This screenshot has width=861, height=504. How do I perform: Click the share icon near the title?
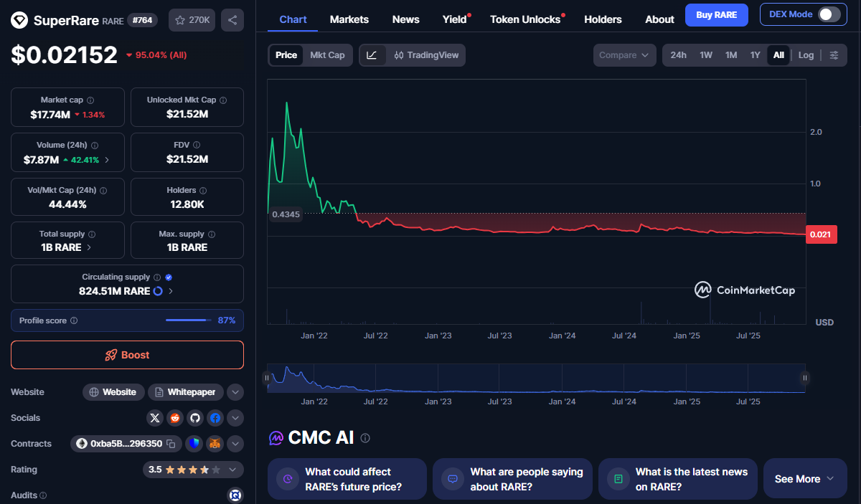point(232,20)
